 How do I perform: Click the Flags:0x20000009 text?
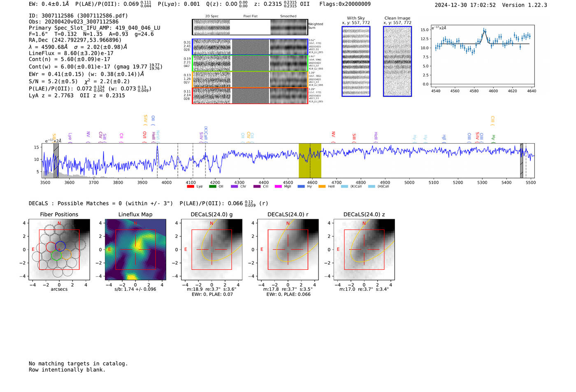click(345, 4)
